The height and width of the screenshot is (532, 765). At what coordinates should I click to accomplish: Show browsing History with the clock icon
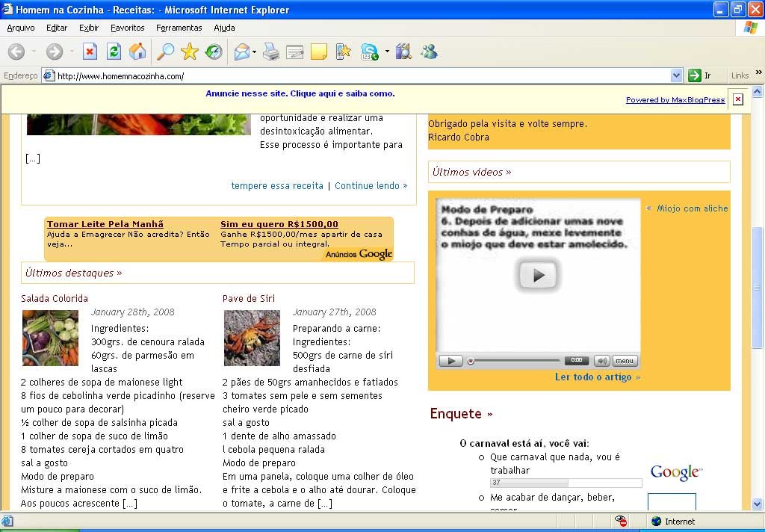214,52
